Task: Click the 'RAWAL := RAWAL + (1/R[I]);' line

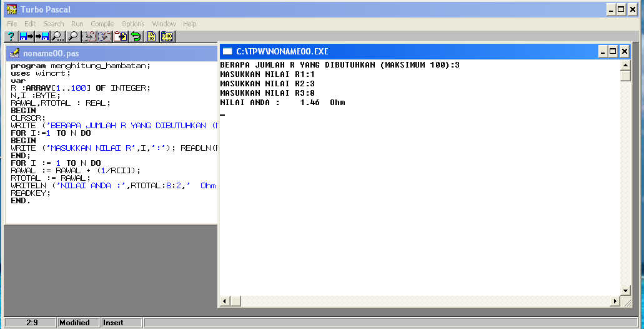Action: [x=76, y=171]
